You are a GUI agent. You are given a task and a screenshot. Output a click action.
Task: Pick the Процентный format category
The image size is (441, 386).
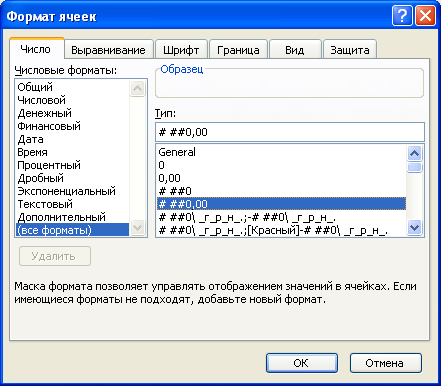(x=73, y=165)
